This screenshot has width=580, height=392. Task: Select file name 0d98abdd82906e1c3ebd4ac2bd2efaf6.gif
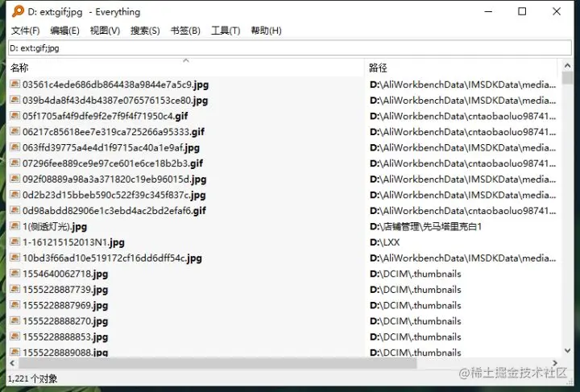pyautogui.click(x=114, y=211)
